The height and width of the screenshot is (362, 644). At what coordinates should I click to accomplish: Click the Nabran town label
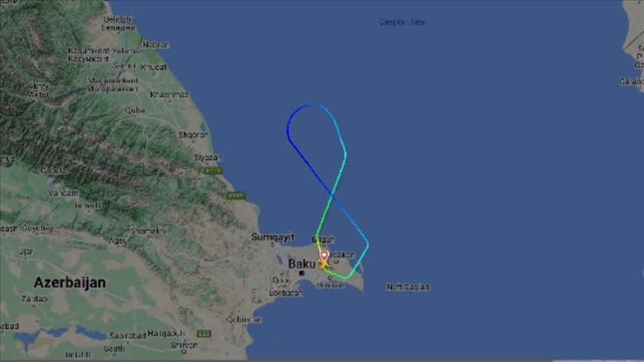(x=156, y=45)
